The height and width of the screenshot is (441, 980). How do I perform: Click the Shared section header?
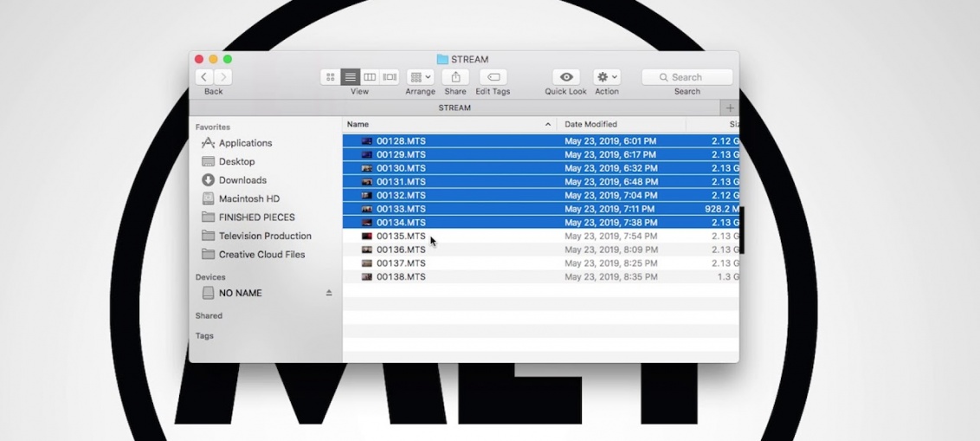point(209,316)
